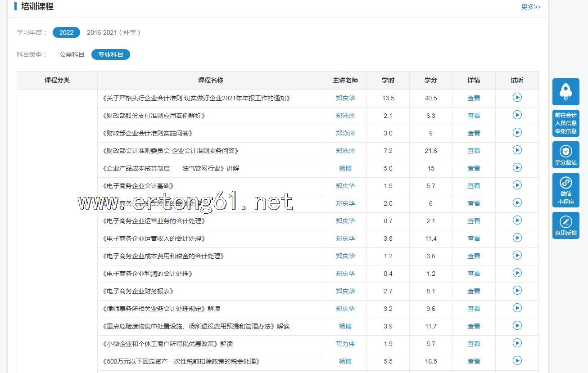588x373 pixels.
Task: View details for 油气管网行业 course
Action: (474, 168)
